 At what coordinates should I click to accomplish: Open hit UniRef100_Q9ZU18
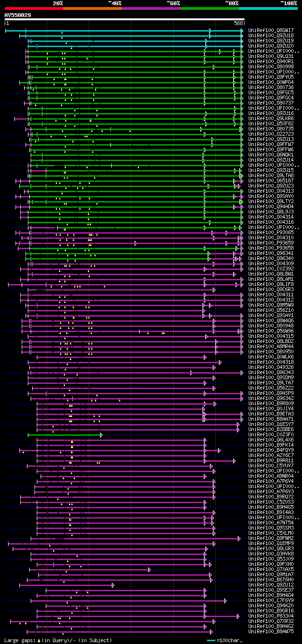pos(271,35)
